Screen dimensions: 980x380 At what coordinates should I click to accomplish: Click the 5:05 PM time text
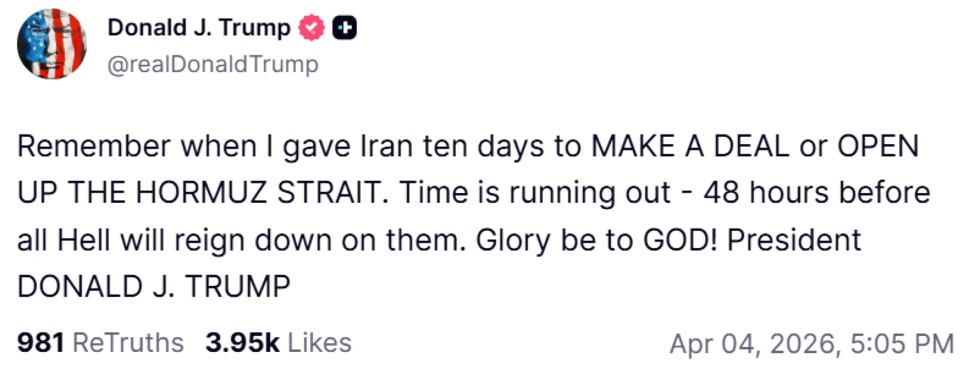point(902,344)
